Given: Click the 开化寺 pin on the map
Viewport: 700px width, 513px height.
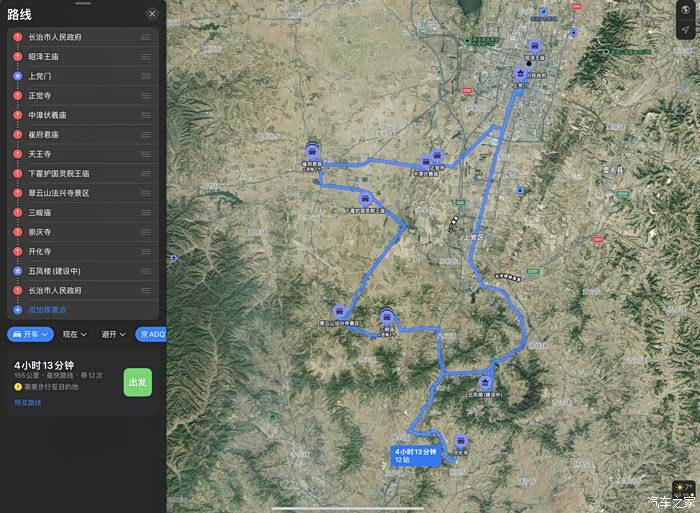Looking at the screenshot, I should [461, 442].
